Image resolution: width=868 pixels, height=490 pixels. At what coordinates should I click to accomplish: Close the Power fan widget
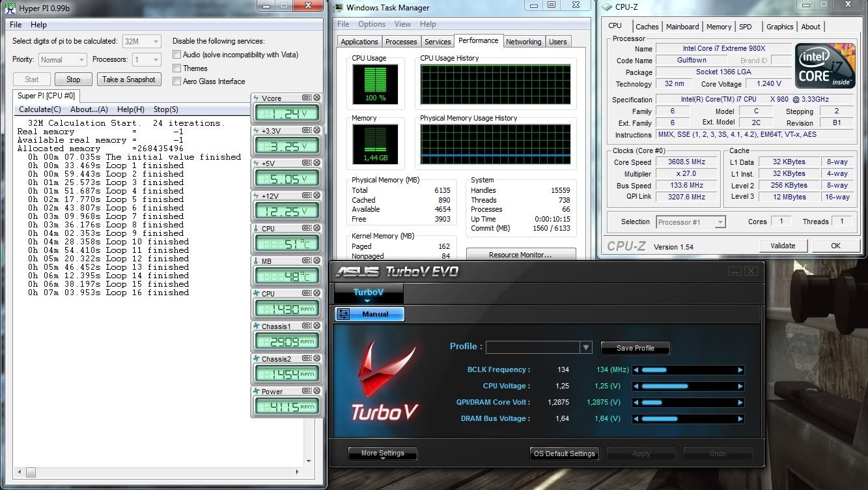(x=316, y=392)
